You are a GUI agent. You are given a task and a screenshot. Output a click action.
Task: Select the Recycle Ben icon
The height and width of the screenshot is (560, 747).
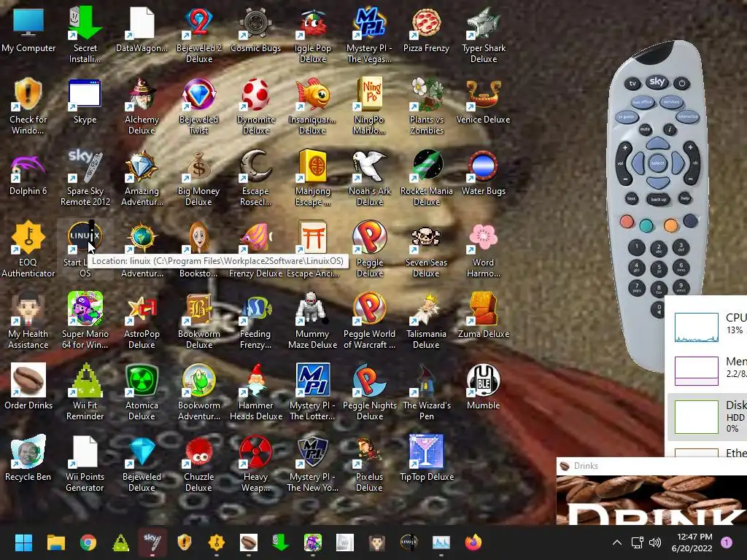28,459
